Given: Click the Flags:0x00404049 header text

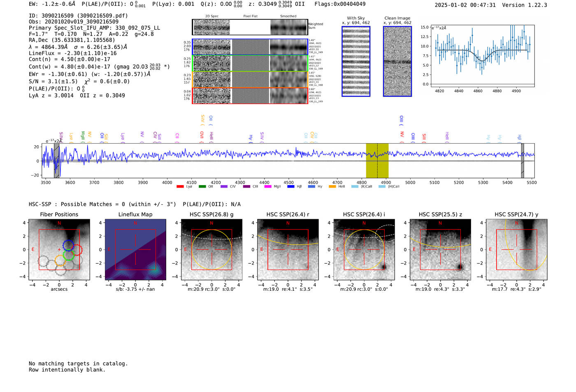Looking at the screenshot, I should [x=340, y=4].
